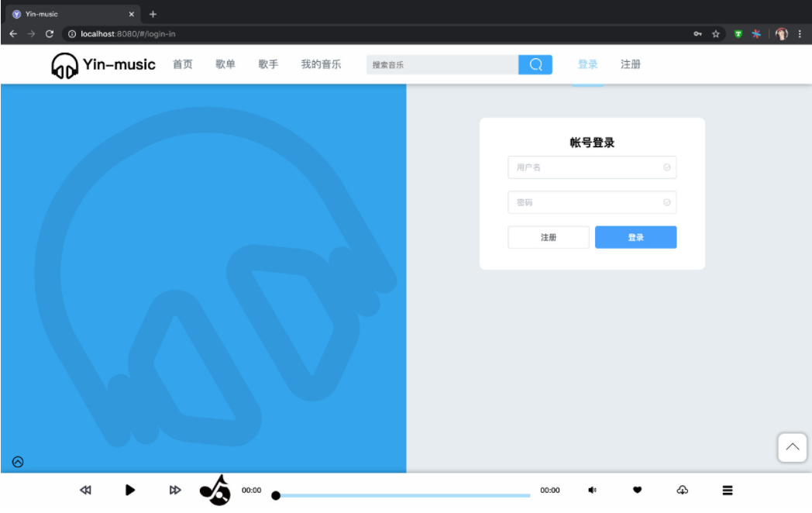Select 注册 in the top navigation
The width and height of the screenshot is (812, 513).
631,64
